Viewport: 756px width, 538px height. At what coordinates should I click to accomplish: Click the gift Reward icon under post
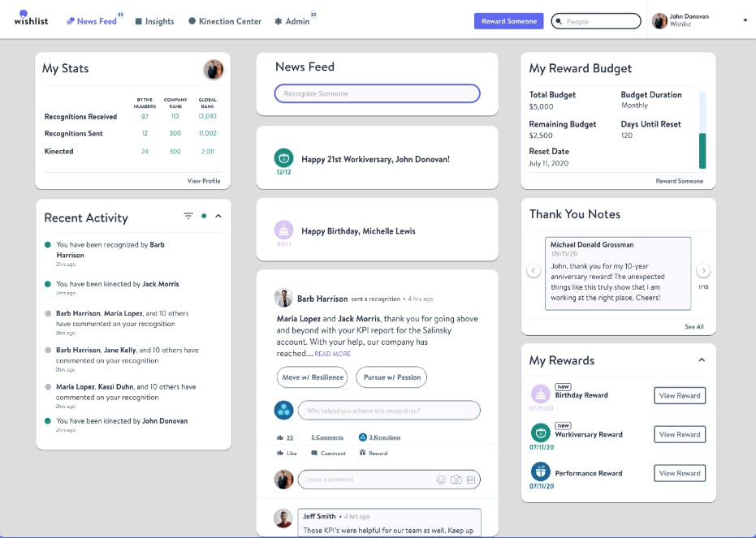coord(362,453)
